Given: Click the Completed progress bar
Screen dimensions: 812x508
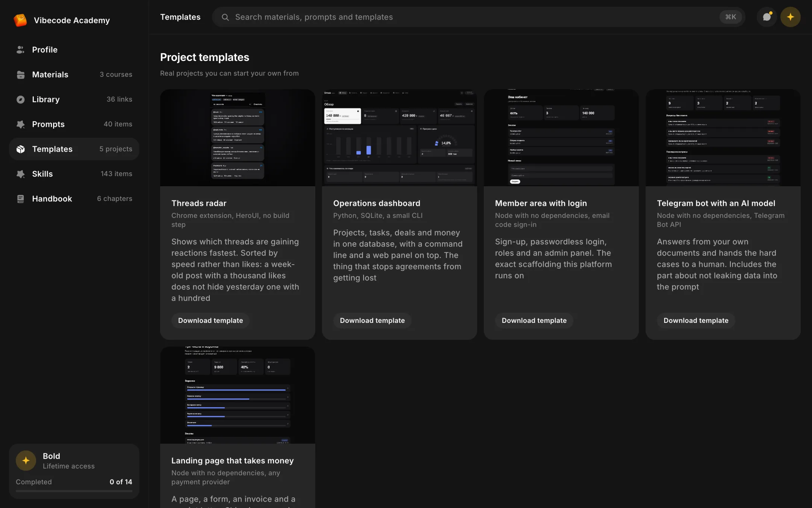Looking at the screenshot, I should click(74, 491).
